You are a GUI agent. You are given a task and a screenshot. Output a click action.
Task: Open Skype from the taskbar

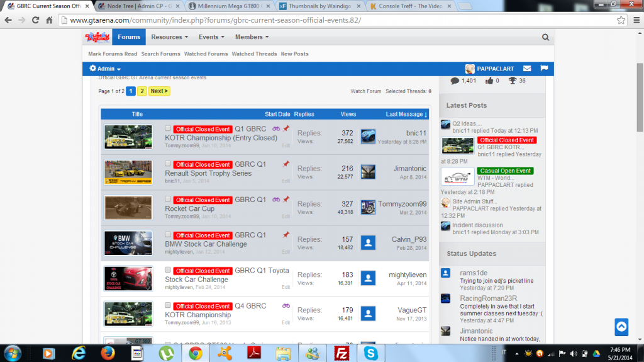pyautogui.click(x=370, y=353)
